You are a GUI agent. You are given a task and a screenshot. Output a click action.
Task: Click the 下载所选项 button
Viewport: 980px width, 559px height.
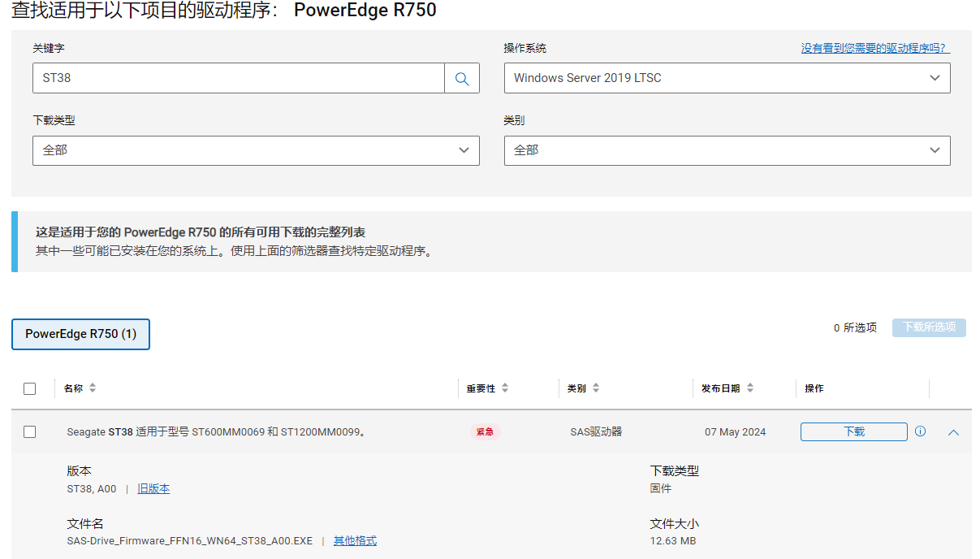click(x=929, y=327)
